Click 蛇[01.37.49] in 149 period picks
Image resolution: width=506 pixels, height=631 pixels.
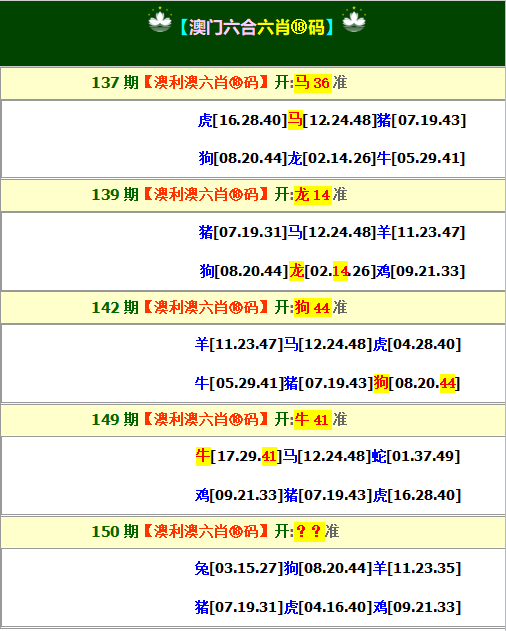(x=415, y=456)
